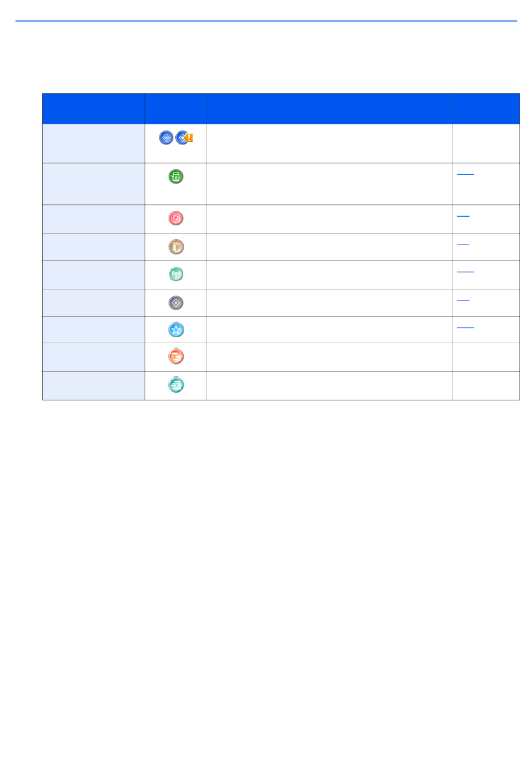Open link in wireless signal icon row
Image resolution: width=532 pixels, height=767 pixels.
(465, 270)
